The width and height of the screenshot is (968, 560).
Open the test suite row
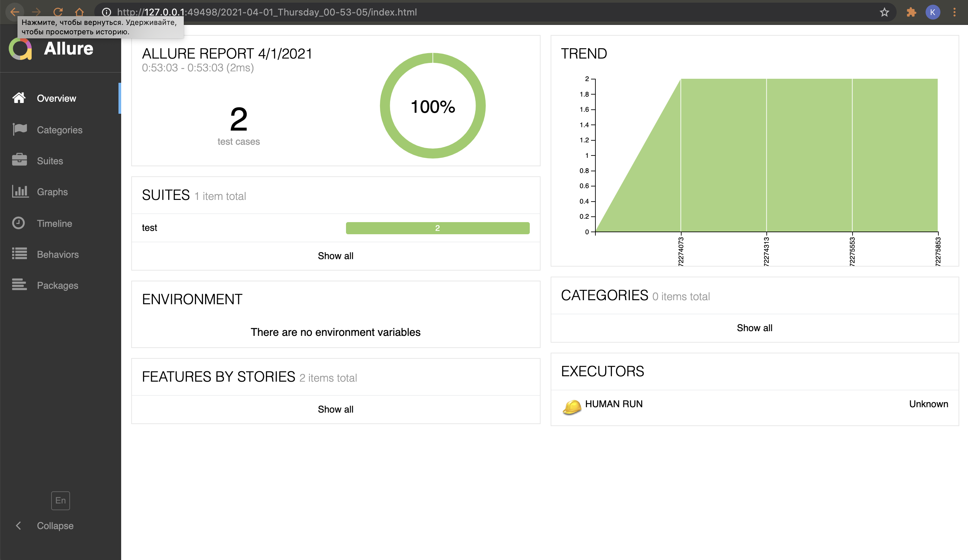[150, 228]
